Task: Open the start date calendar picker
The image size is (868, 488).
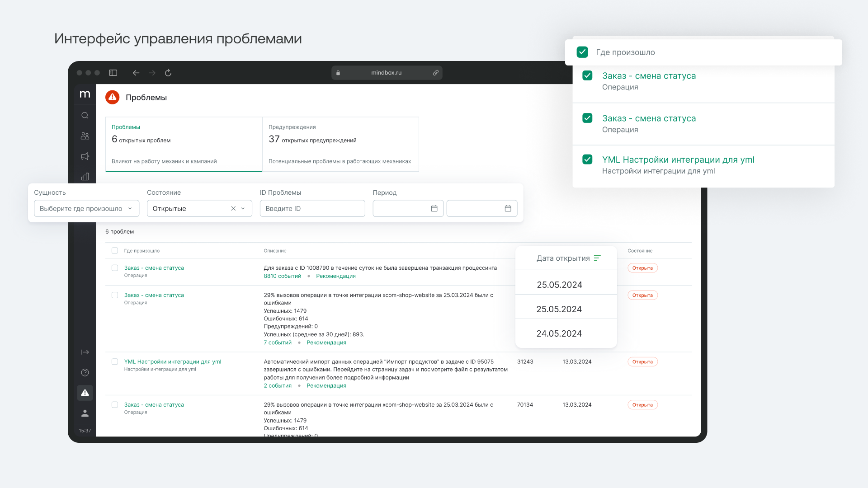Action: pos(434,208)
